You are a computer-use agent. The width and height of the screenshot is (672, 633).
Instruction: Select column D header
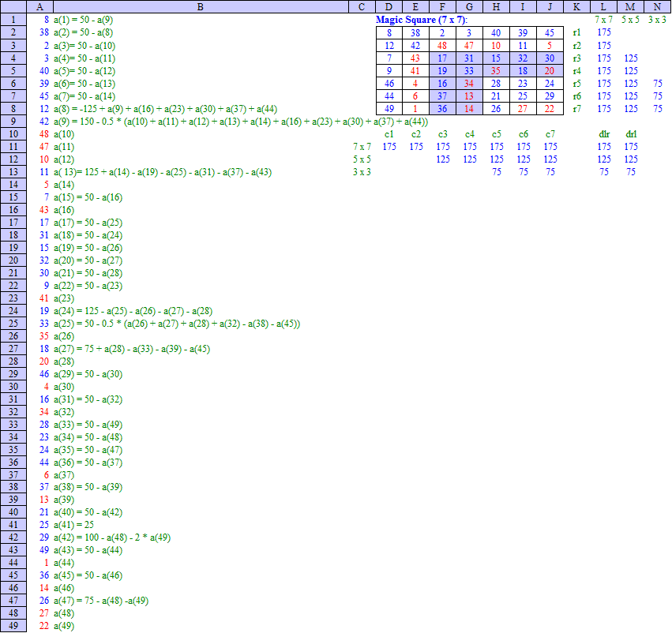click(x=389, y=7)
